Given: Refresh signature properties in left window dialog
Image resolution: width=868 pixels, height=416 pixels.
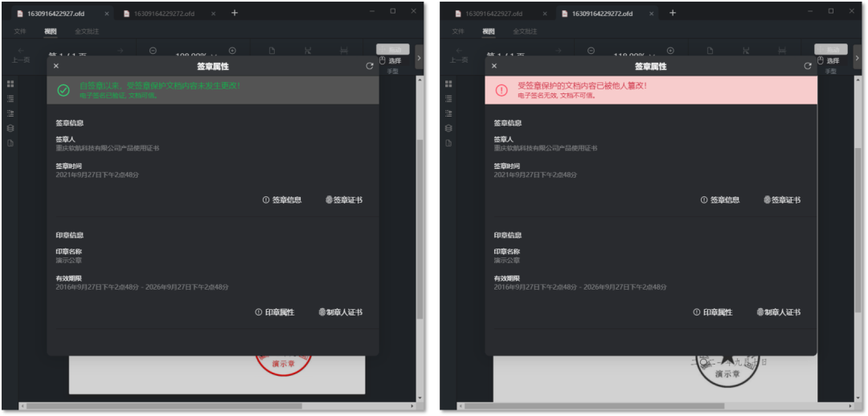Looking at the screenshot, I should tap(370, 66).
